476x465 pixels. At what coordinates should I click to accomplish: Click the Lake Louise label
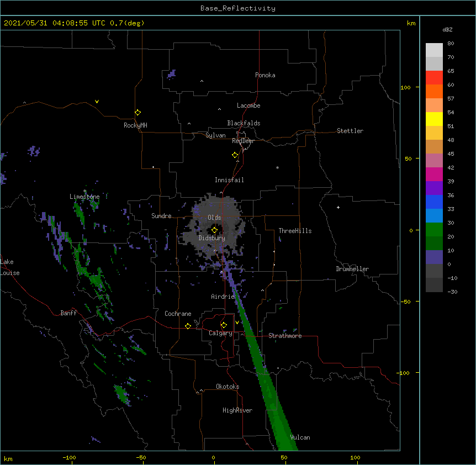pyautogui.click(x=10, y=267)
